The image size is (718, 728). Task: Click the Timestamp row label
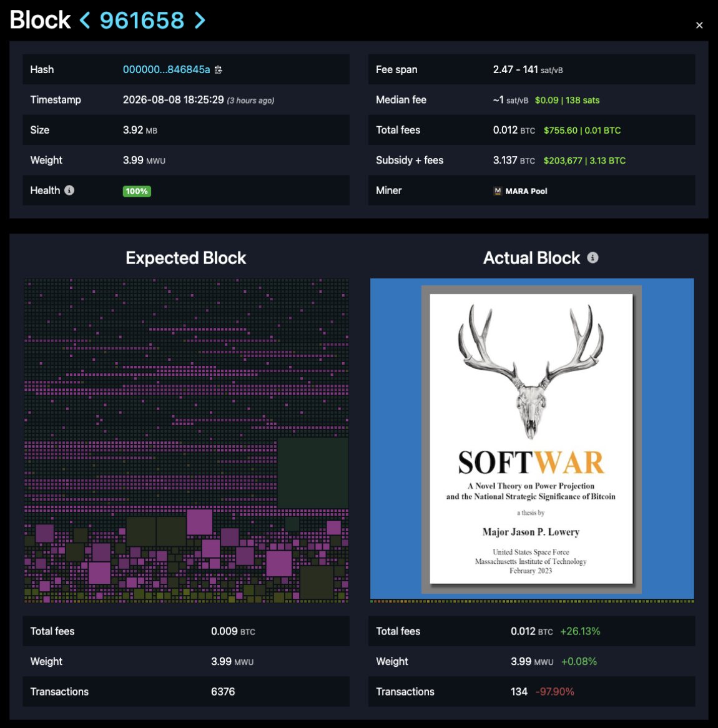pos(56,100)
